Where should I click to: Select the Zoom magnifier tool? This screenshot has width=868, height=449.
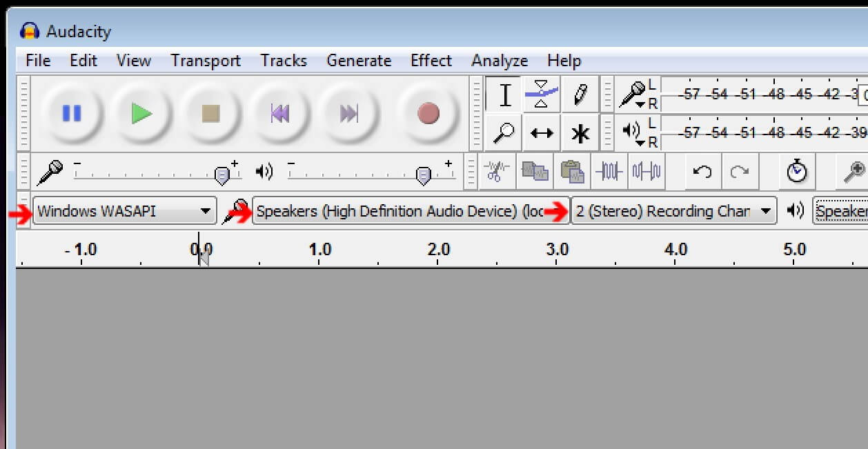[504, 132]
